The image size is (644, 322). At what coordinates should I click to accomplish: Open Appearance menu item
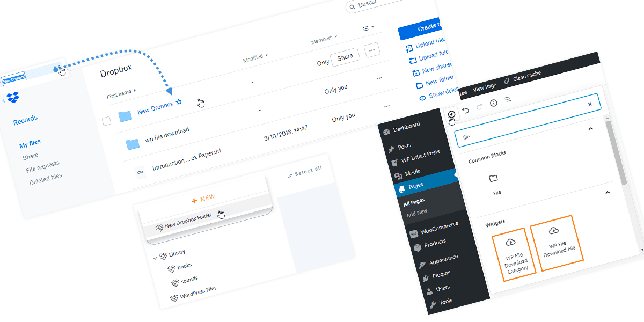(x=443, y=261)
